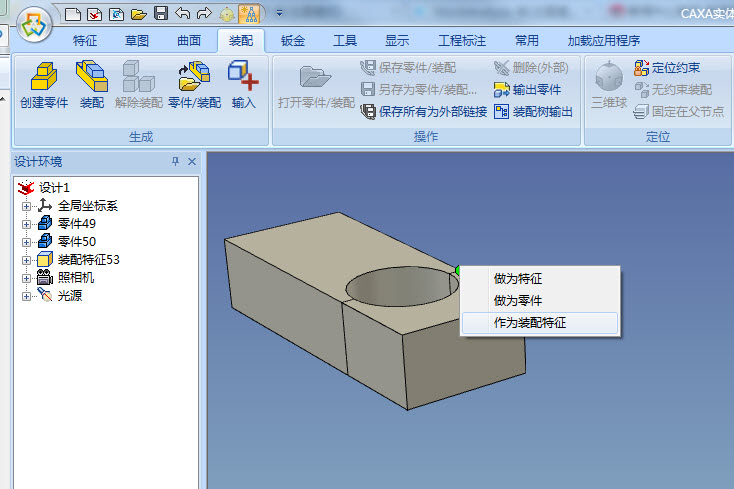Expand the 装配特征53 tree node
Image resolution: width=734 pixels, height=489 pixels.
point(26,260)
